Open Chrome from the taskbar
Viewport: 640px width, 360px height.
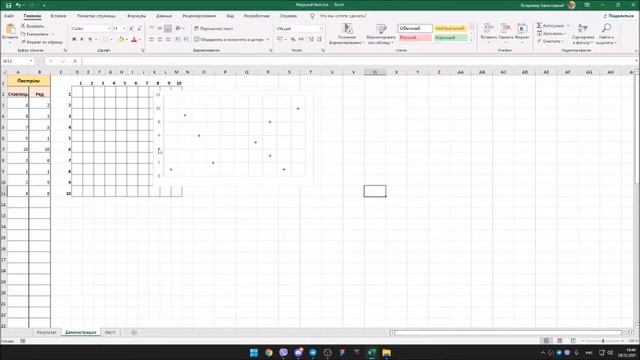pyautogui.click(x=269, y=352)
